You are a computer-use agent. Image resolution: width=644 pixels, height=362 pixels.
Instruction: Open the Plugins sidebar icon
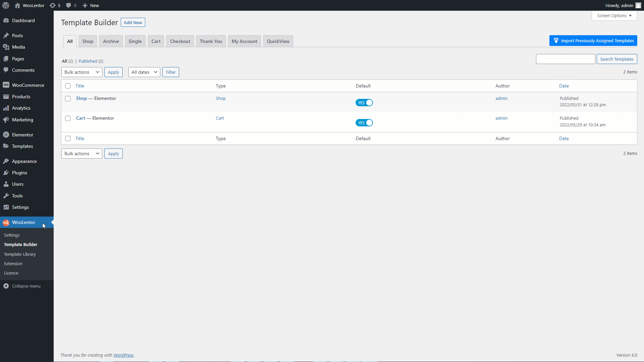(x=6, y=172)
